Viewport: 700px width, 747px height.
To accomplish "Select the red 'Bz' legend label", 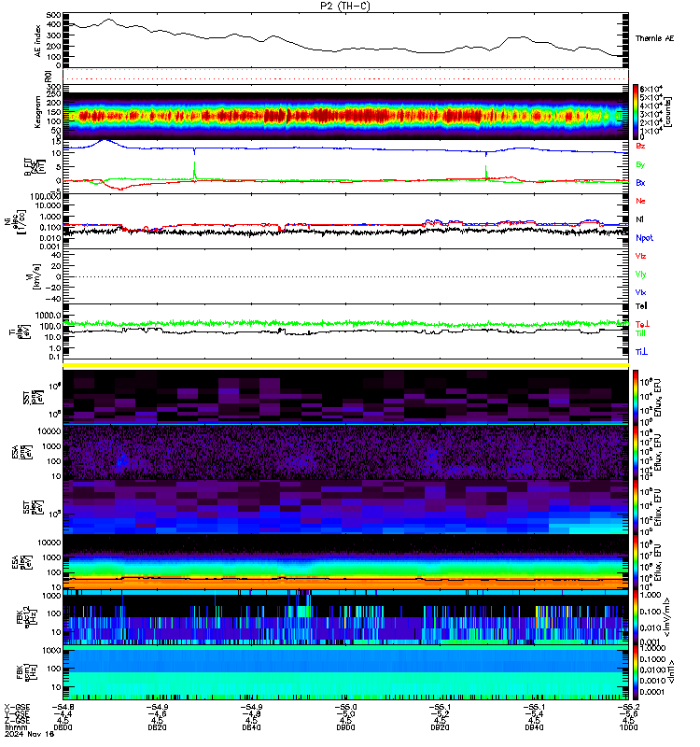I will point(640,146).
